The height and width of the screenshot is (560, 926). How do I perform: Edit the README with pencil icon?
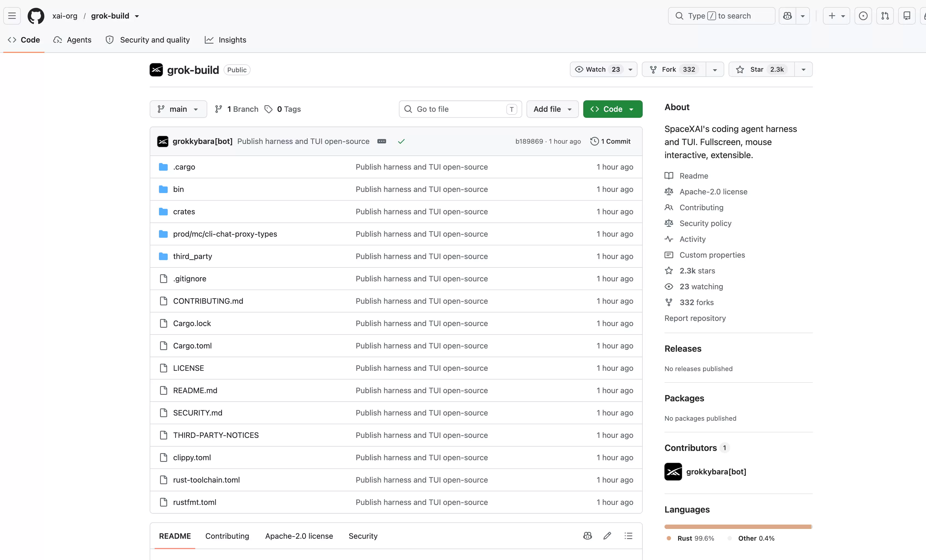[x=607, y=536]
